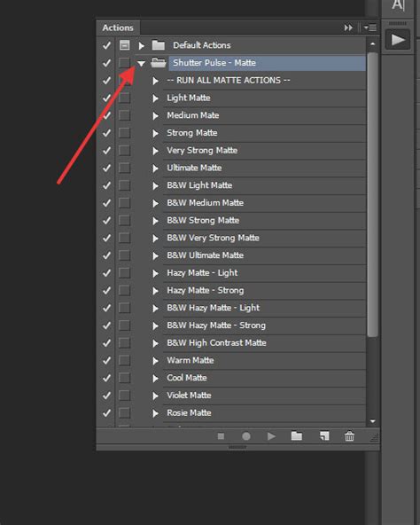Image resolution: width=420 pixels, height=525 pixels.
Task: Toggle the dialog box beside Warm Matte
Action: pyautogui.click(x=125, y=360)
